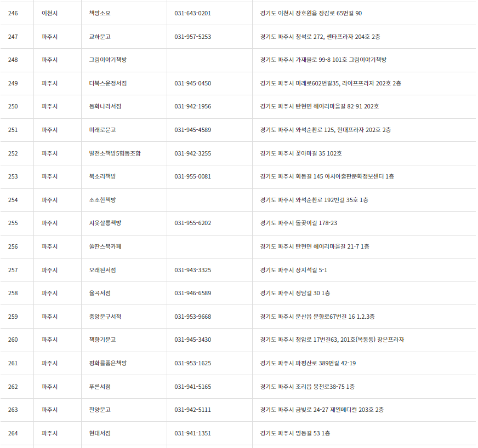478x448 pixels.
Task: Select the address 문산읍 문향로67번길 16
Action: click(x=317, y=317)
